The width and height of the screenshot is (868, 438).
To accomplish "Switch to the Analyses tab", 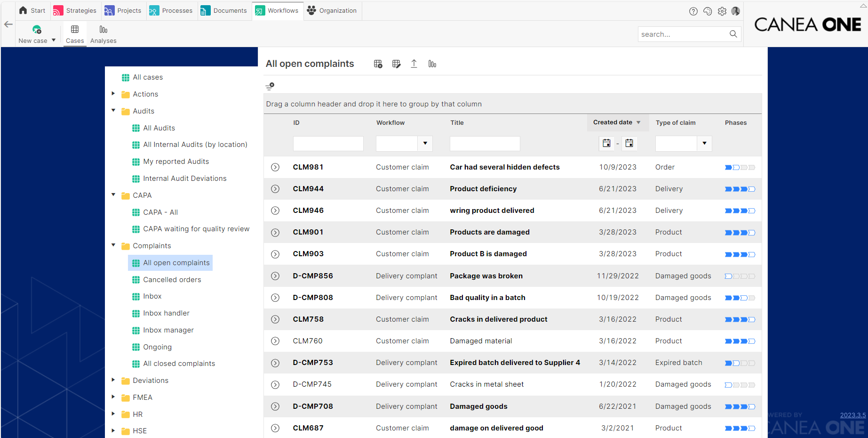I will coord(104,34).
